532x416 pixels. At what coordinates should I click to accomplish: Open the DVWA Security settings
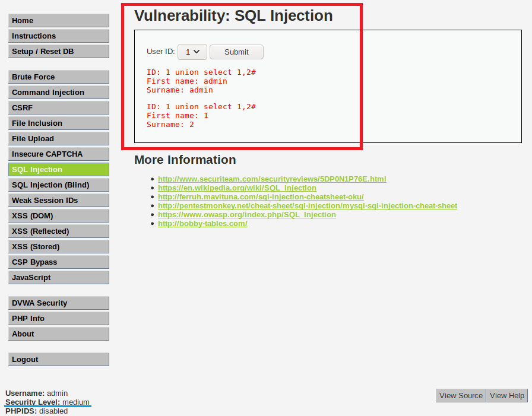coord(59,303)
